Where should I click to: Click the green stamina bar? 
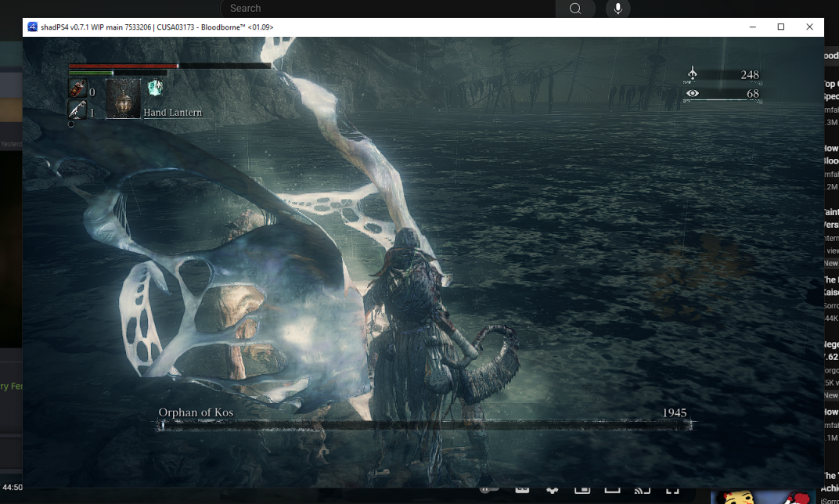pos(117,72)
